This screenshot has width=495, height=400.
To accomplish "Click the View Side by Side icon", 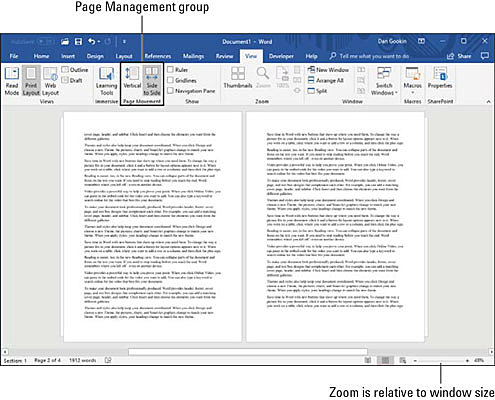I will (361, 70).
